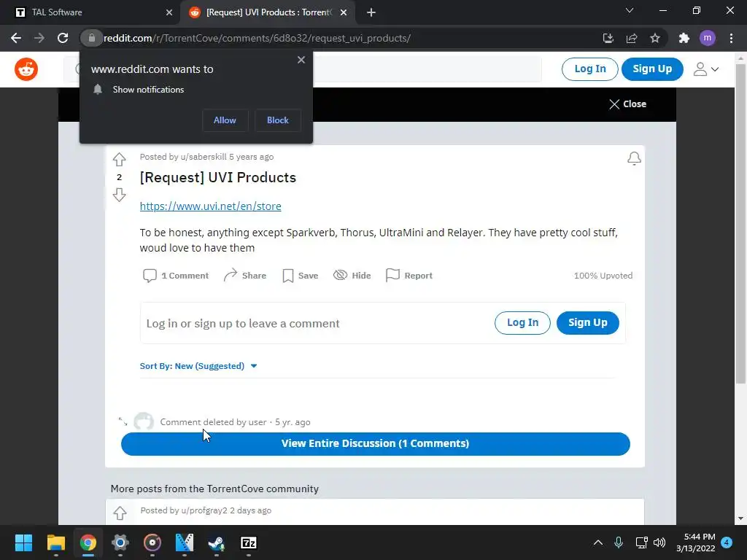Screen dimensions: 747x560
Task: Click Log In in the header
Action: click(x=589, y=69)
